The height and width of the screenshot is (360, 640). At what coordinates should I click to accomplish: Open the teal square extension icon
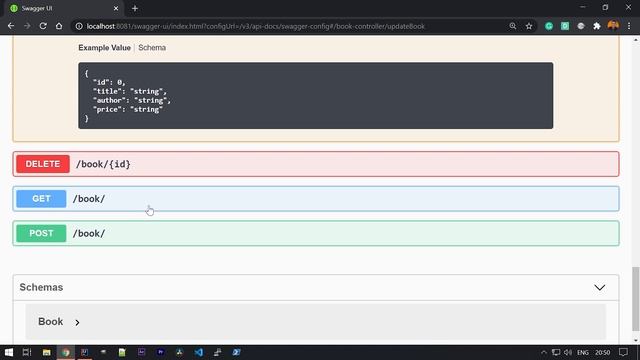[565, 26]
